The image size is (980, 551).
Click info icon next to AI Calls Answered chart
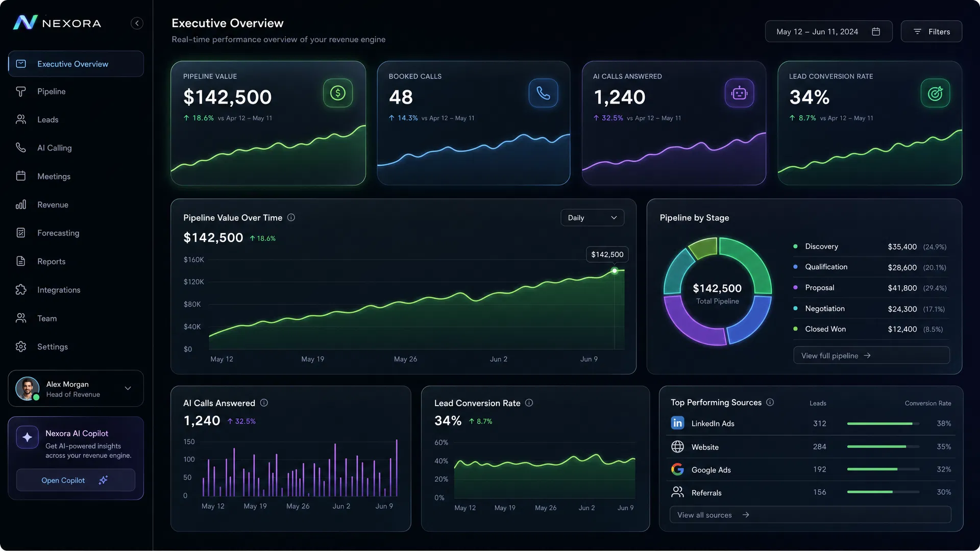pos(264,403)
